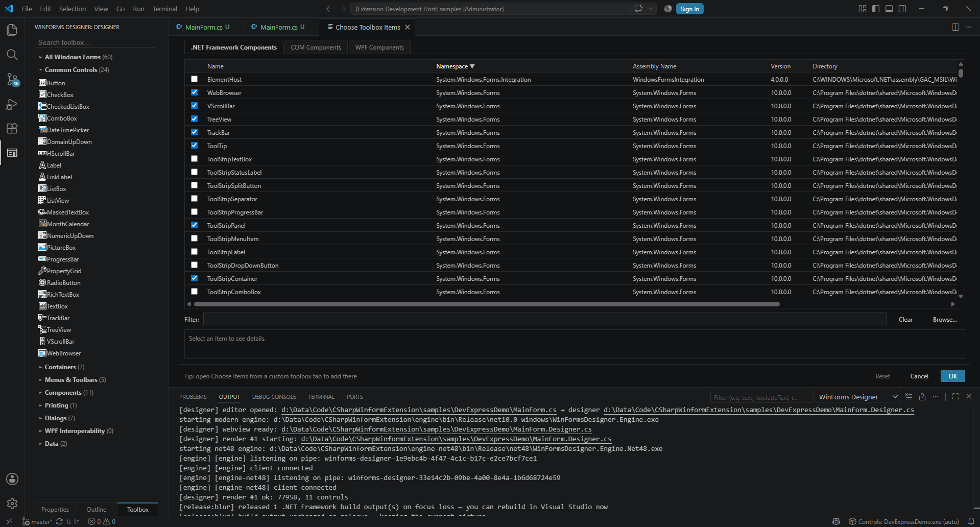
Task: Switch to the WPF Components tab
Action: click(x=379, y=47)
